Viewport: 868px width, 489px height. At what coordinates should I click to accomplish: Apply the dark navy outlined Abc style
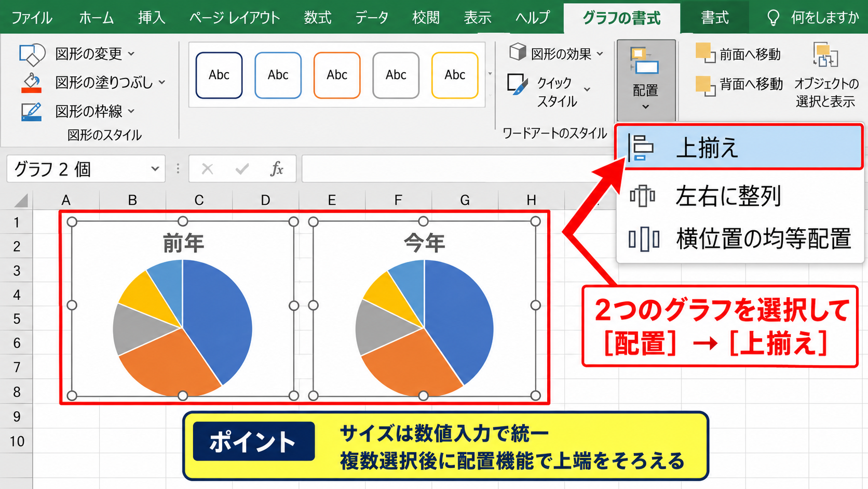tap(219, 75)
